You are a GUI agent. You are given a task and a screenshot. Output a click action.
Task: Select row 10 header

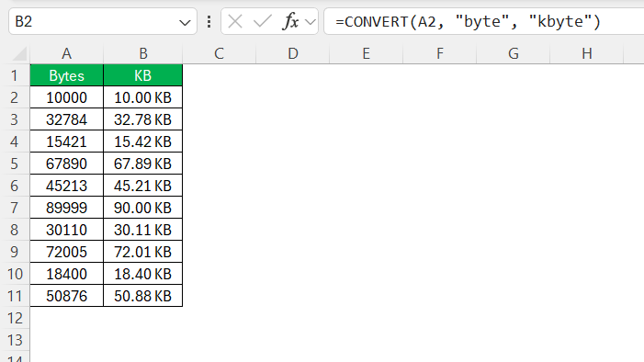coord(15,274)
